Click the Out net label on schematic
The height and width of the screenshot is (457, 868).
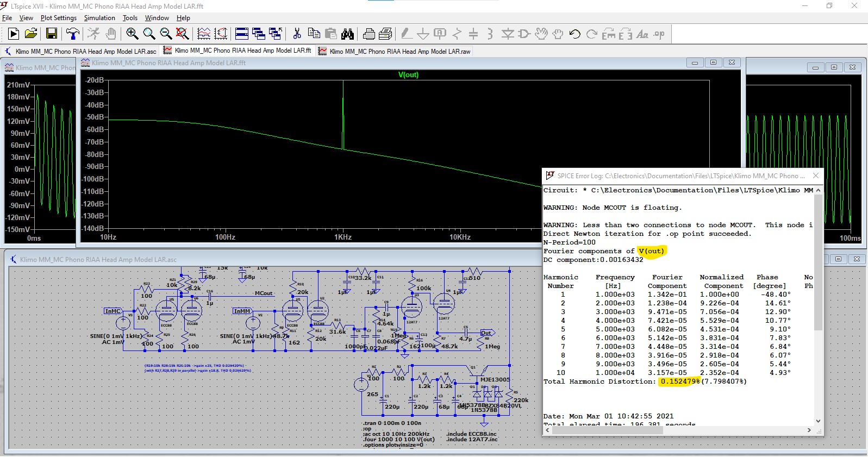[486, 333]
